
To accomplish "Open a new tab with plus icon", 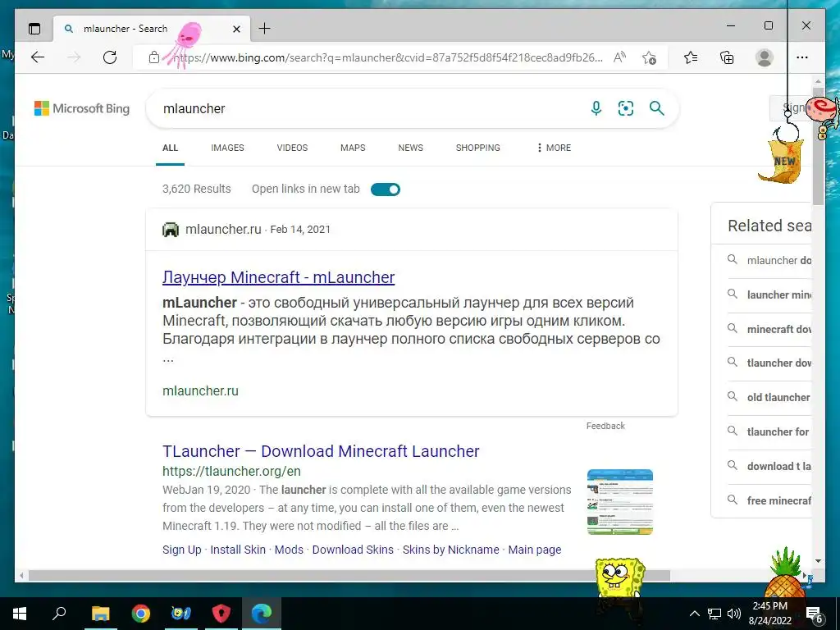I will pyautogui.click(x=265, y=29).
